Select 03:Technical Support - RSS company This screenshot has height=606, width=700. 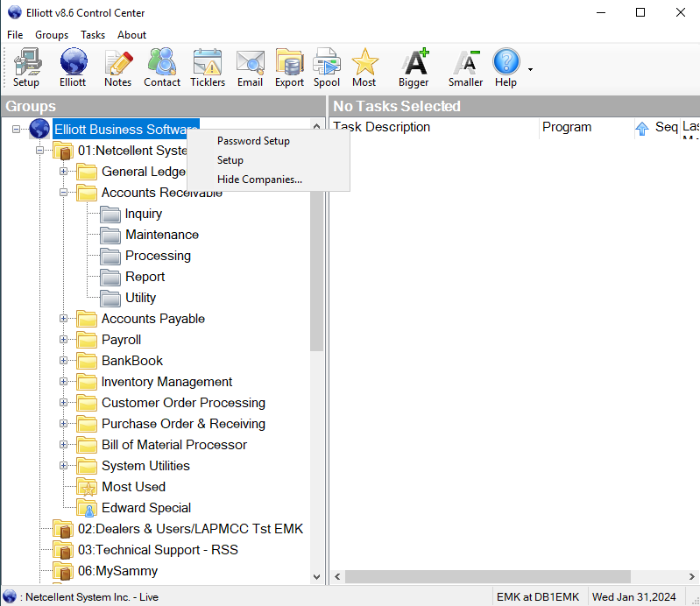(x=158, y=550)
